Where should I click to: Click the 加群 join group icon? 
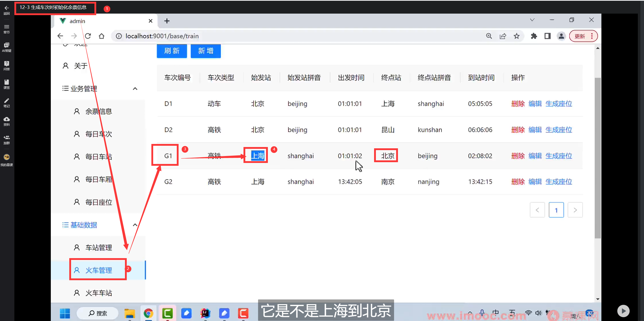click(7, 138)
